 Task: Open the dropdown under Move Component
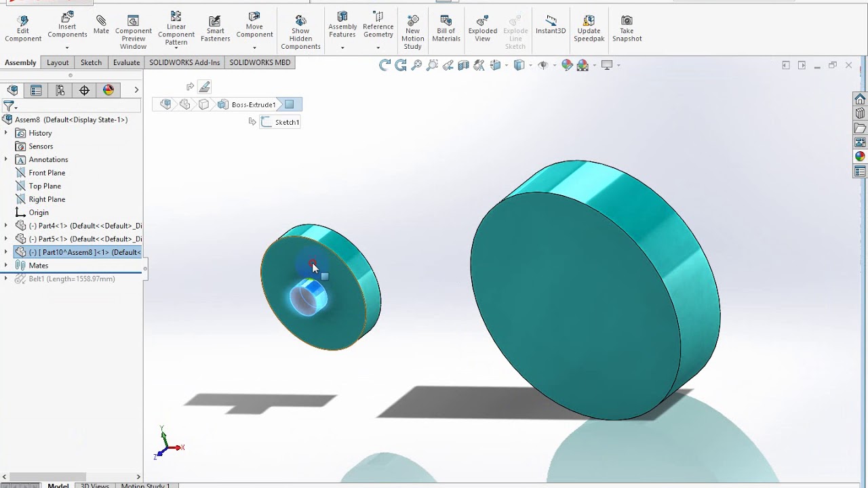tap(254, 47)
